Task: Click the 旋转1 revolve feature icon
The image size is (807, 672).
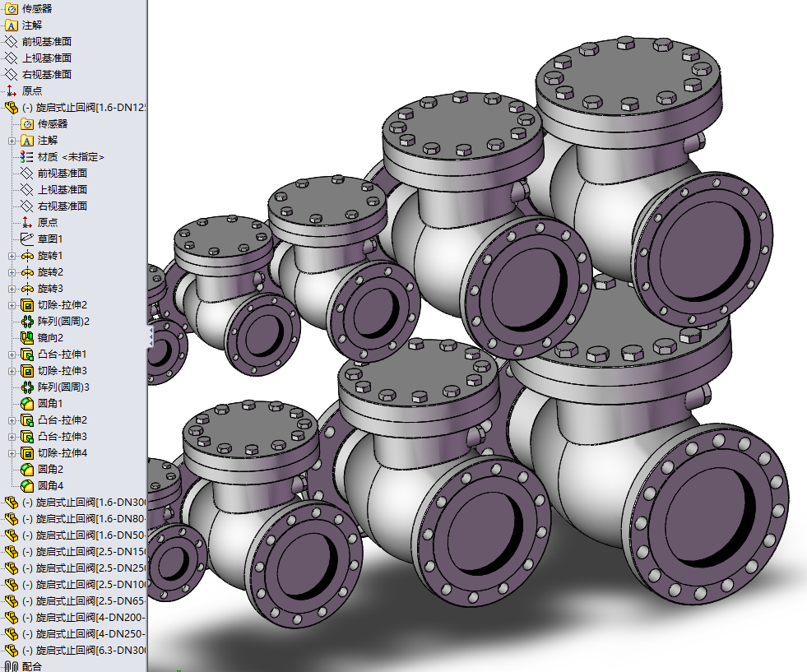Action: (x=27, y=256)
